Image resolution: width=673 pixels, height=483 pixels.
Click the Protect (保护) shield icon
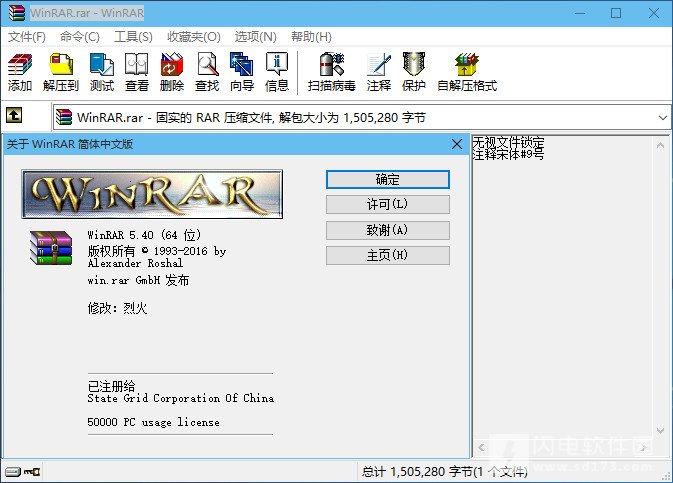pyautogui.click(x=414, y=72)
